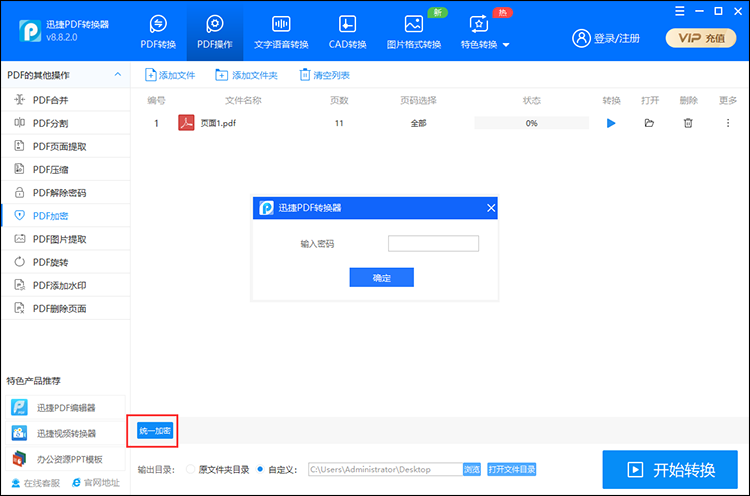Start converting 页面1.pdf with play icon
The image size is (750, 496).
tap(611, 123)
